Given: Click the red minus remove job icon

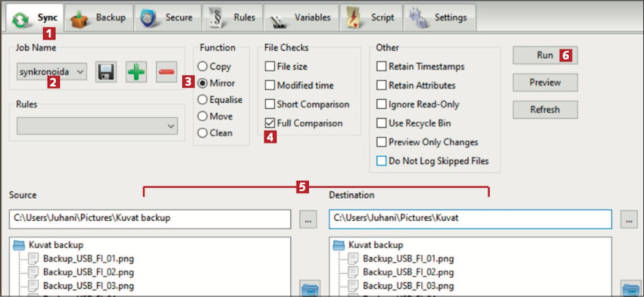Looking at the screenshot, I should tap(166, 72).
